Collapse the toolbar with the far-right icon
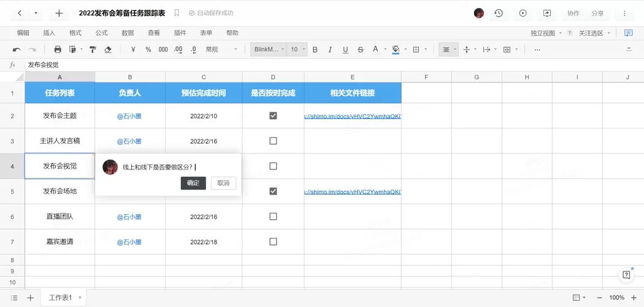Screen dimensions: 644x307 pos(629,49)
